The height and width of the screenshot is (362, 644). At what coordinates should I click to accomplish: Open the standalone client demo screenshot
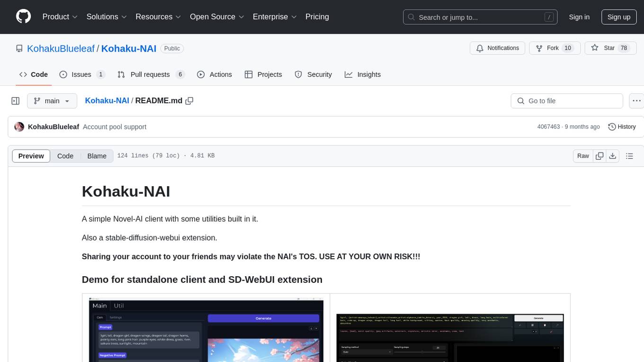206,330
